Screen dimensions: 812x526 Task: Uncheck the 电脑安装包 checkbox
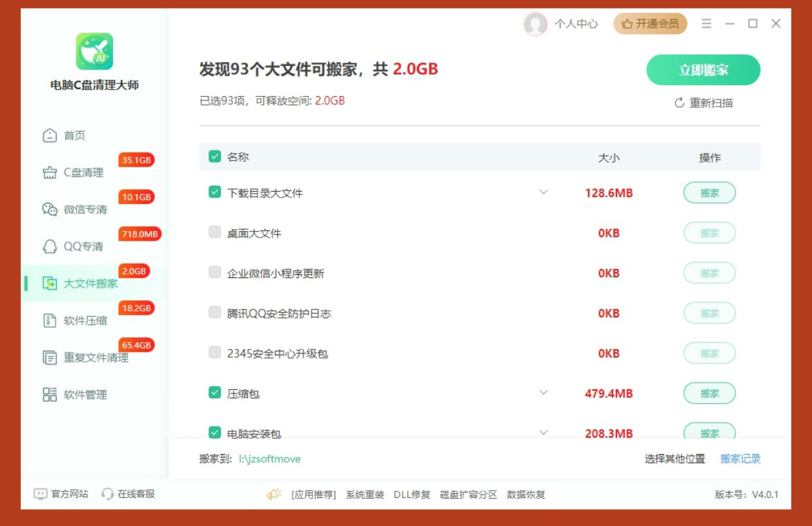214,432
